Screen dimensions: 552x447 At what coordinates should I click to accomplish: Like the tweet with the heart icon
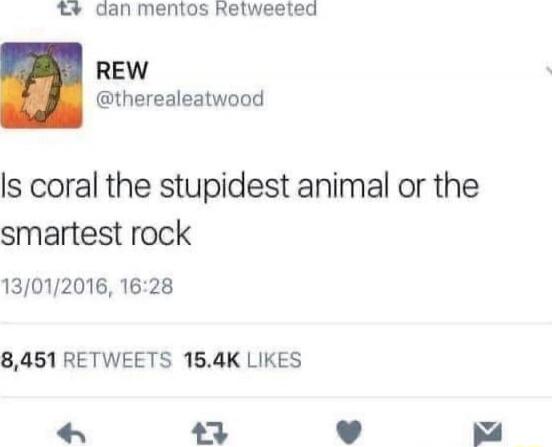coord(349,432)
